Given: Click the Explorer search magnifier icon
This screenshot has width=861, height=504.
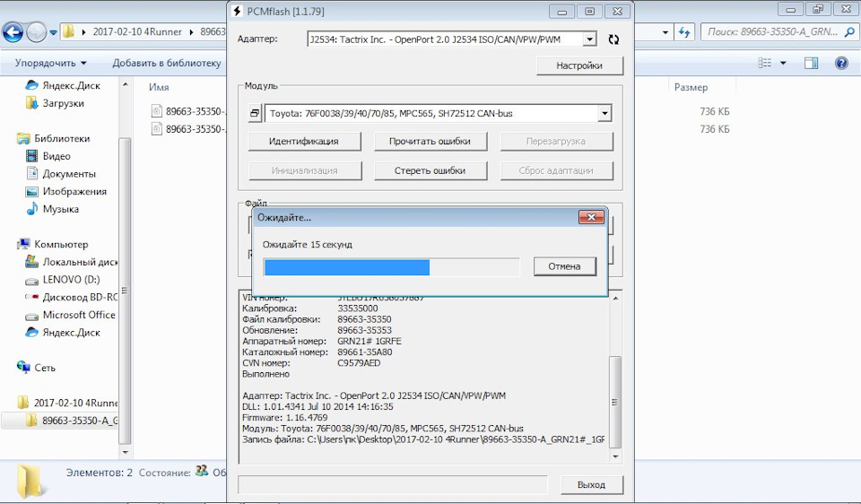Looking at the screenshot, I should (850, 32).
